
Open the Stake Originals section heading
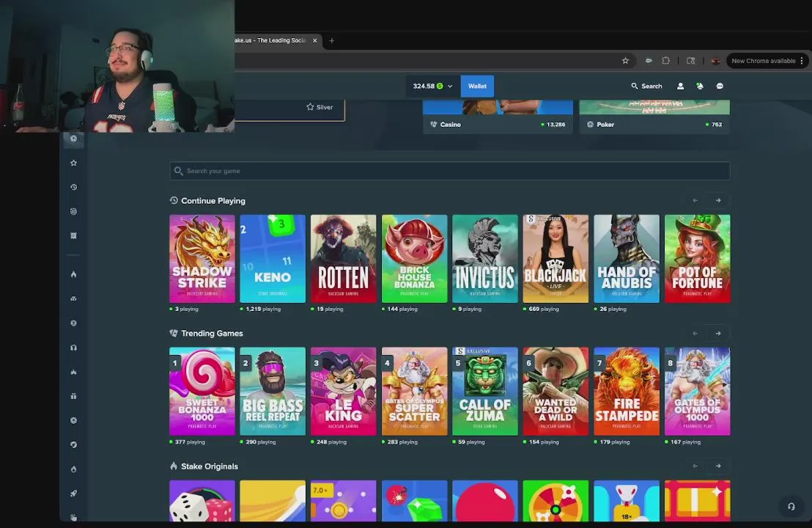pyautogui.click(x=209, y=466)
